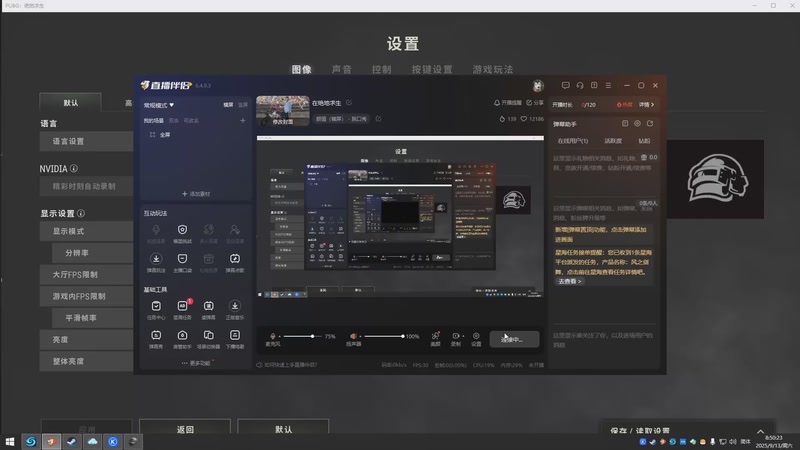Click the user avatar in the title bar
This screenshot has width=800, height=450.
538,85
